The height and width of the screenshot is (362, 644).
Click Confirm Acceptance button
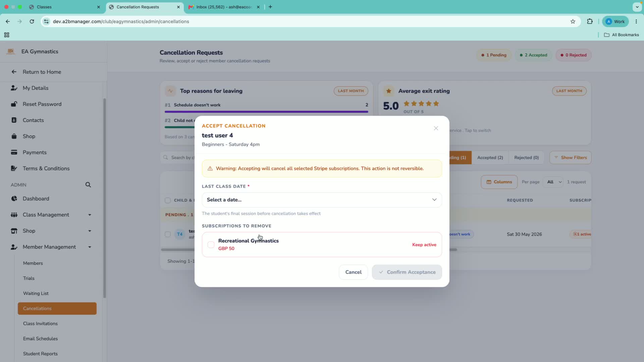tap(407, 272)
